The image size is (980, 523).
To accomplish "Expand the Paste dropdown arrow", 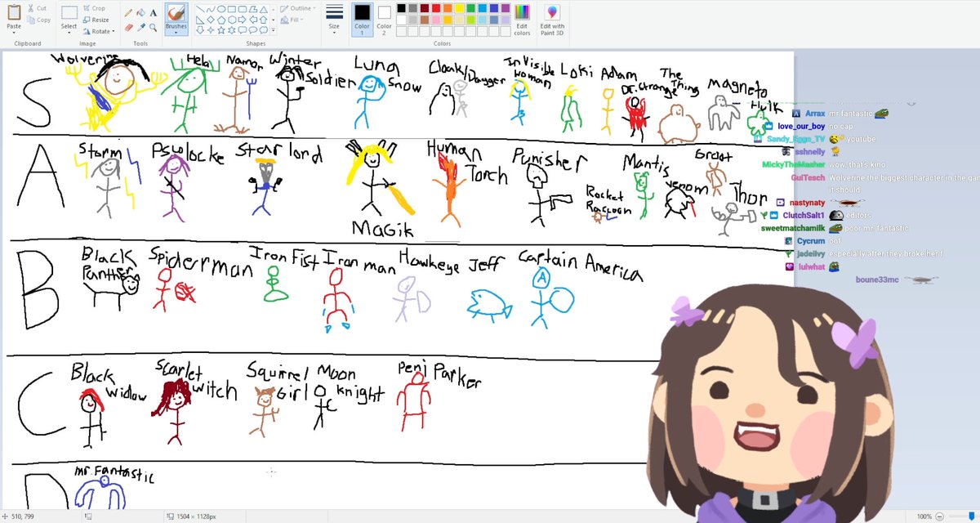I will [14, 32].
